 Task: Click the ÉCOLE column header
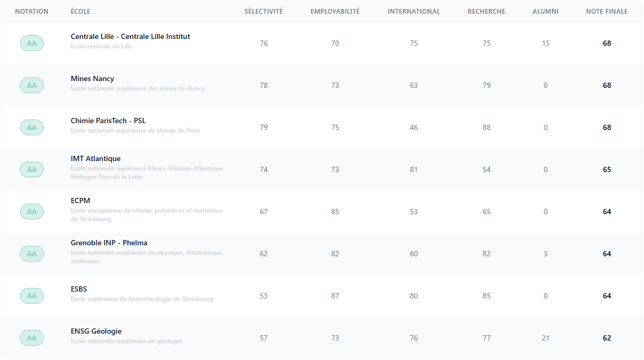click(x=80, y=12)
